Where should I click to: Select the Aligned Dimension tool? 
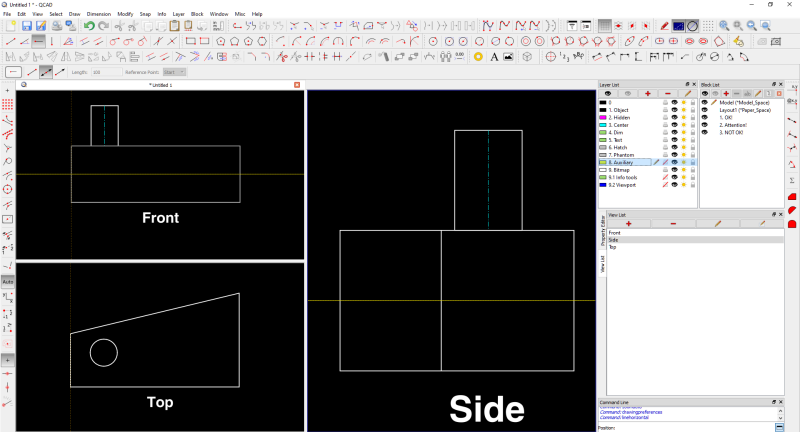596,57
